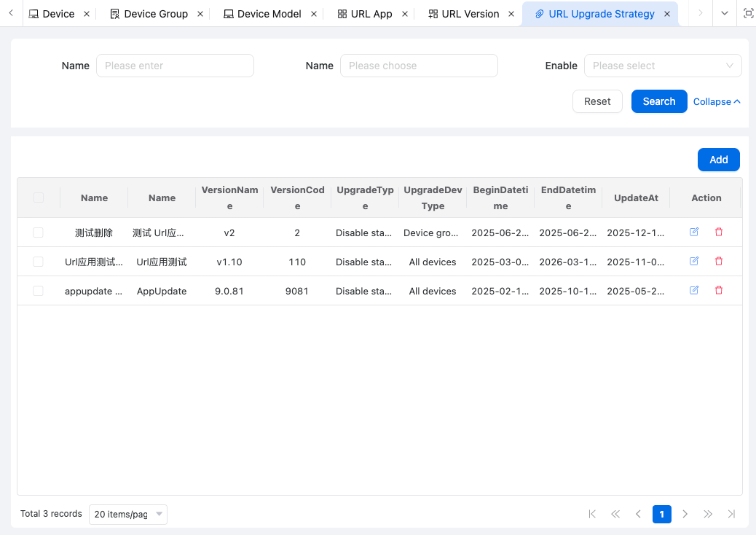
Task: Go to the last page of results
Action: coord(731,514)
